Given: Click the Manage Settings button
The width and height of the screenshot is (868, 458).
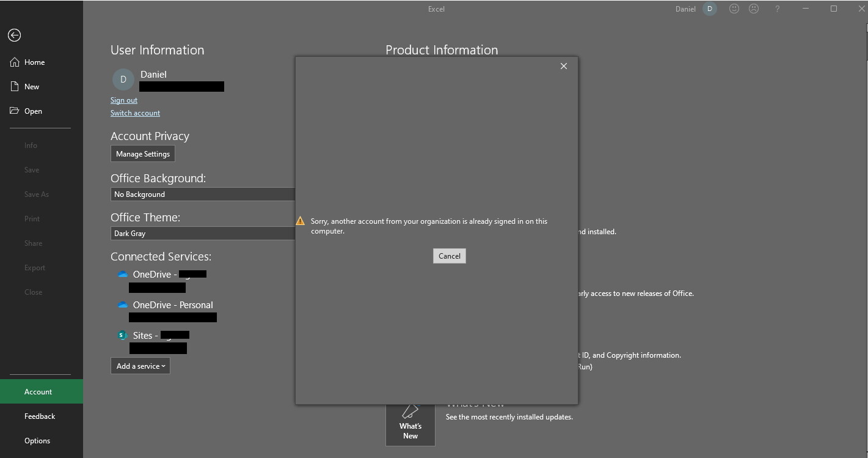Looking at the screenshot, I should click(x=143, y=154).
